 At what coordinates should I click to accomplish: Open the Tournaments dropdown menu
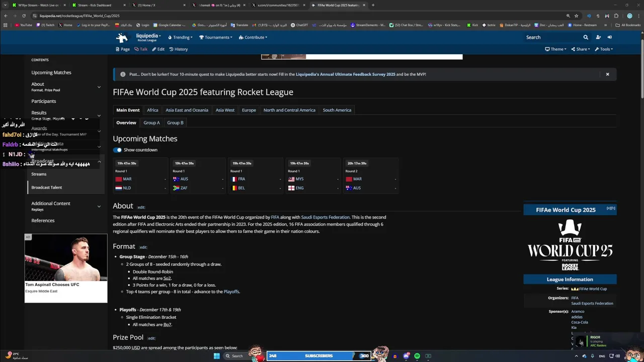pos(215,37)
